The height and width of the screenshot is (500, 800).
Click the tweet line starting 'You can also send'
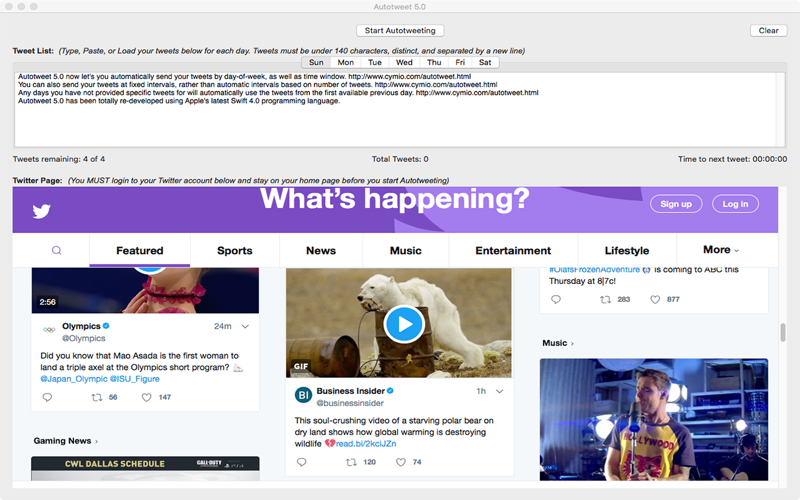[258, 85]
